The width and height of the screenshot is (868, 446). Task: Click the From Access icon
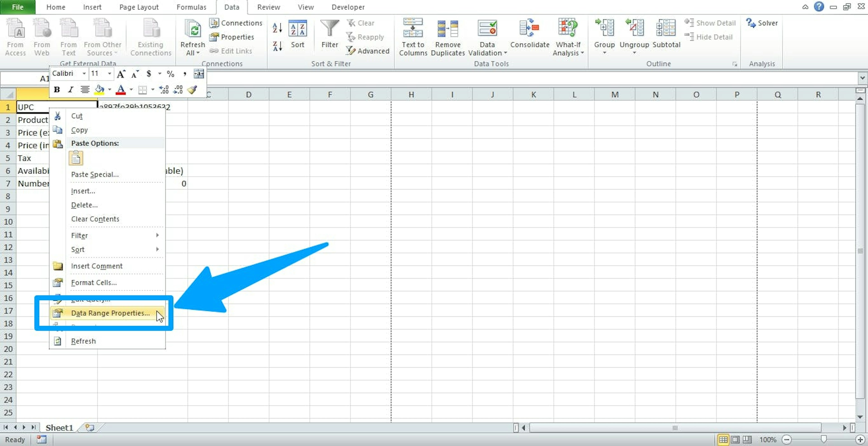tap(16, 37)
